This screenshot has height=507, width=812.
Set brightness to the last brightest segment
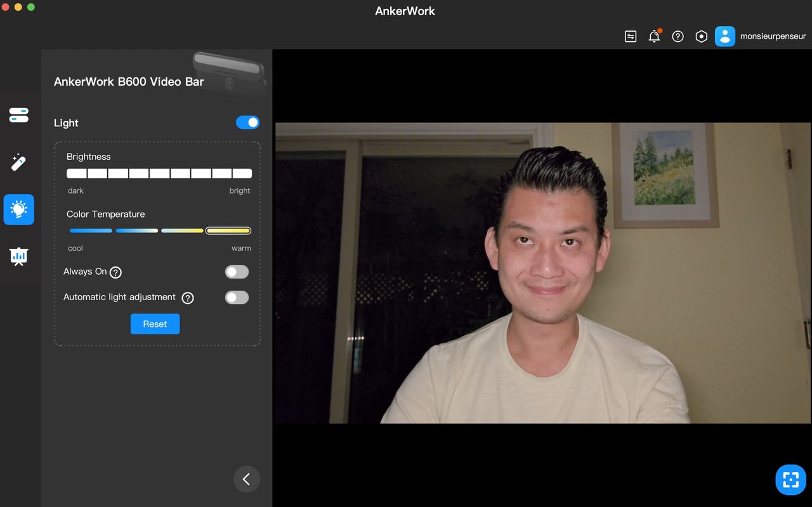(242, 173)
